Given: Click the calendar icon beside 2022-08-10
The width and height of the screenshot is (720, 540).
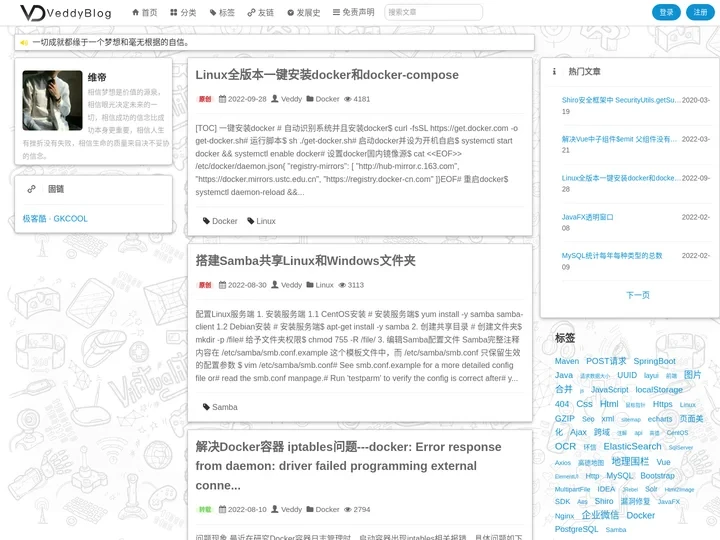Looking at the screenshot, I should pyautogui.click(x=222, y=509).
